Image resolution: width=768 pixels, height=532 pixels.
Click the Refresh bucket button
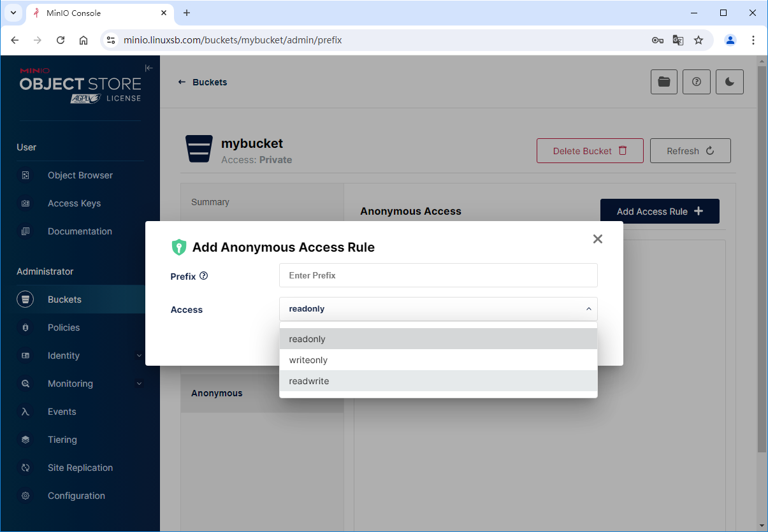tap(690, 151)
